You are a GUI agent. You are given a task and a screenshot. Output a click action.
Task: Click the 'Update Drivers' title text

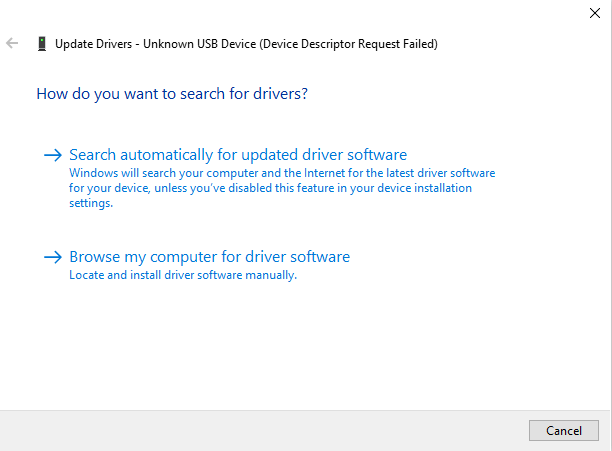coord(96,44)
